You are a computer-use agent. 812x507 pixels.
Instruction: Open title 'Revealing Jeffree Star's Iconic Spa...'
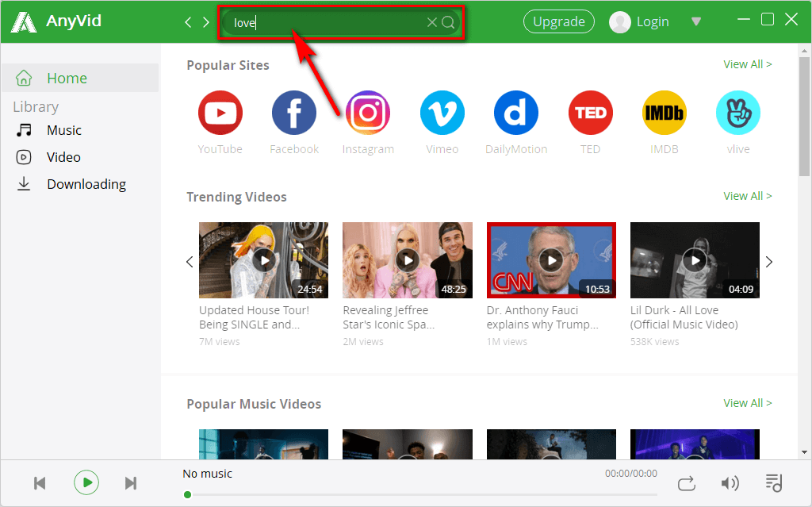[x=389, y=317]
